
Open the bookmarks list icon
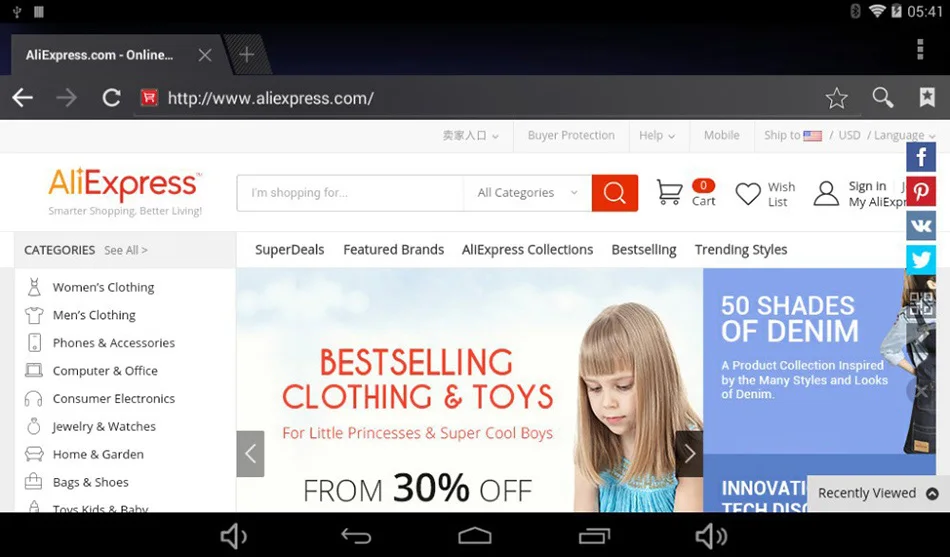(x=927, y=97)
